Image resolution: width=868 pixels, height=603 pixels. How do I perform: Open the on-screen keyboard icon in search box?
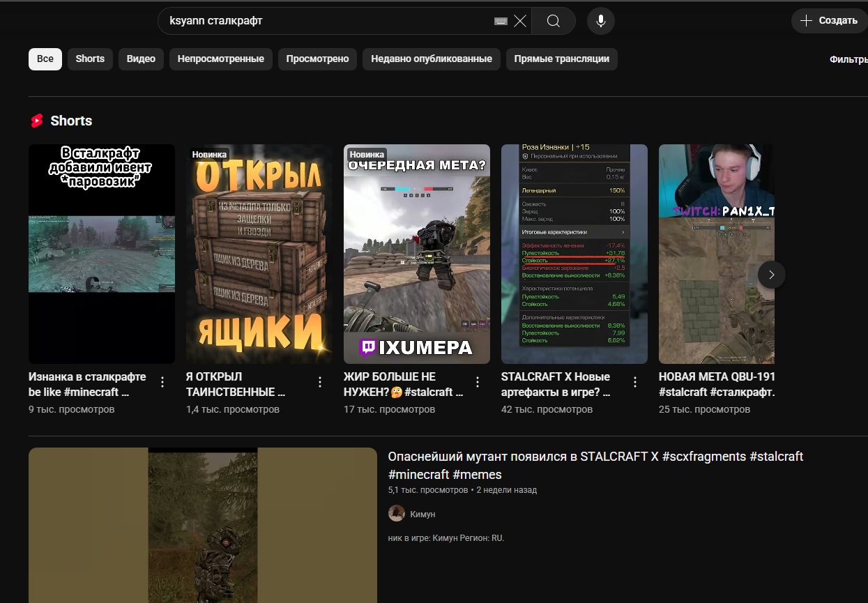[x=500, y=21]
